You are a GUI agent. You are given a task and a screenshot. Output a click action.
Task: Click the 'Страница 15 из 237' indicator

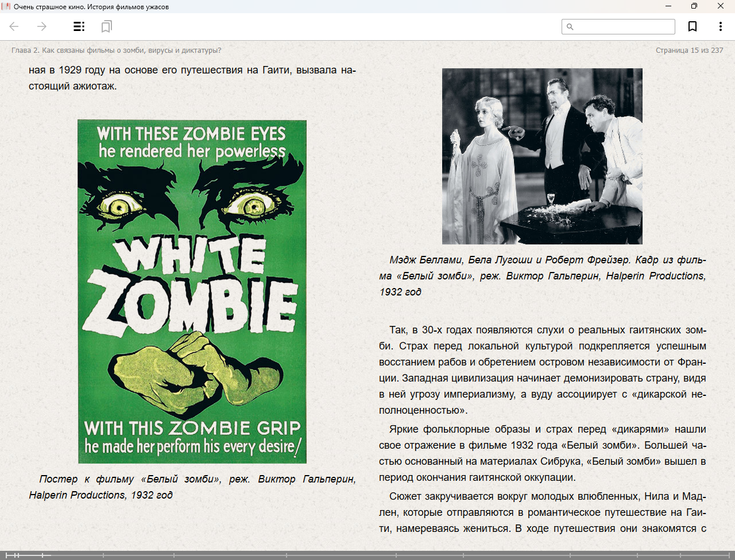689,50
